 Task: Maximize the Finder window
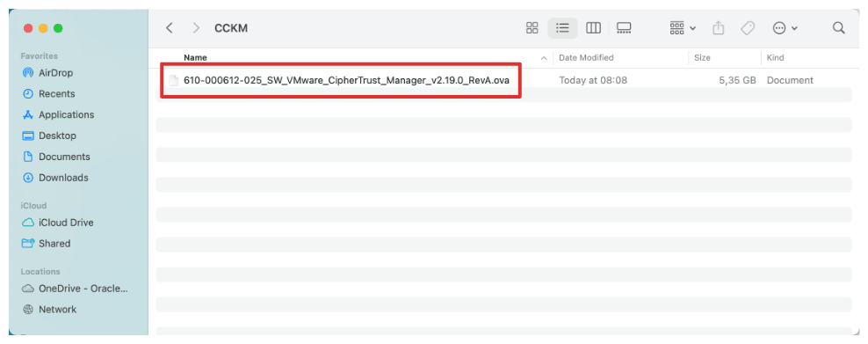[x=58, y=28]
